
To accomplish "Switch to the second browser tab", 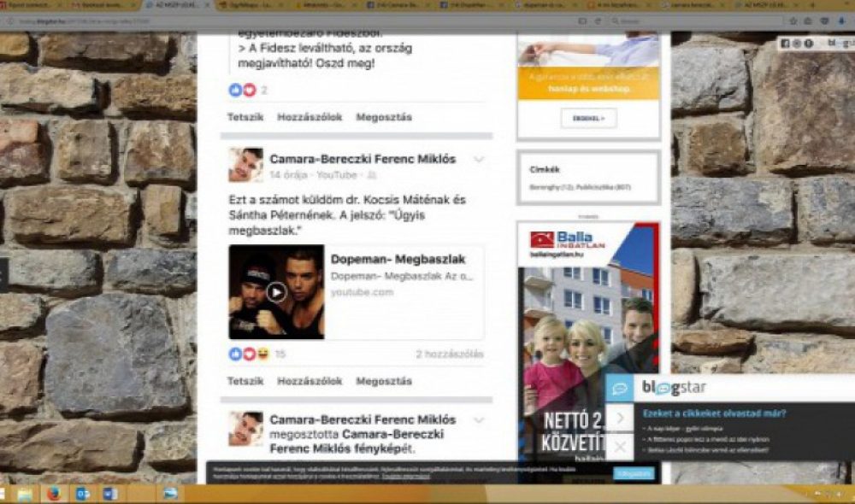I will pos(103,5).
